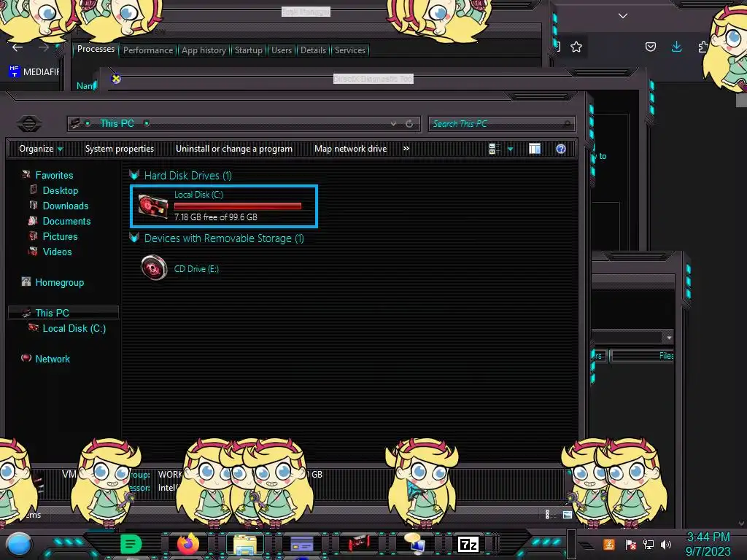Open Videos in the navigation pane
Screen dimensions: 747x560
coord(57,252)
